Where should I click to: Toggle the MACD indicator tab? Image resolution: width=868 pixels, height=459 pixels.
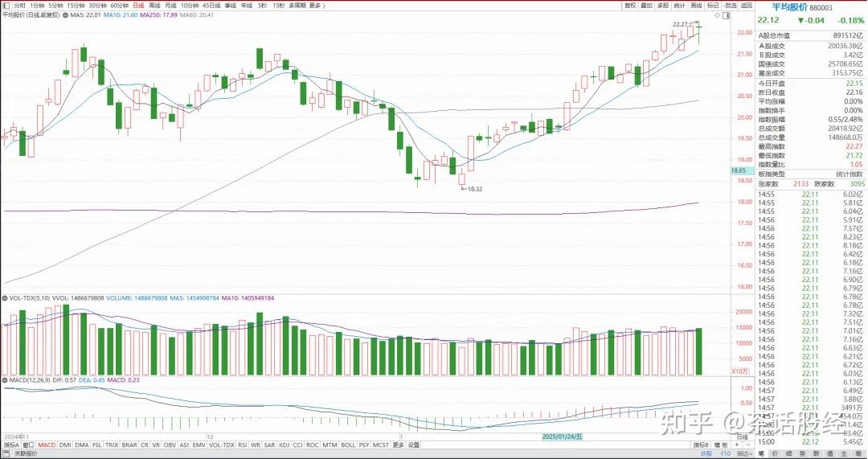click(x=46, y=445)
